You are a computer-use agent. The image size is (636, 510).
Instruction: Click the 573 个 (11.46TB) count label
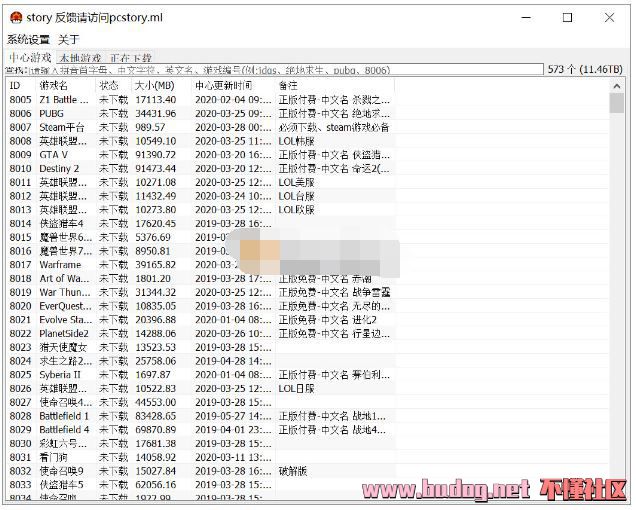585,69
